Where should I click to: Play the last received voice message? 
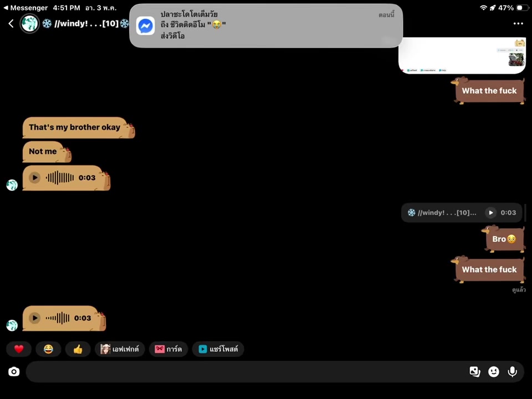tap(34, 318)
